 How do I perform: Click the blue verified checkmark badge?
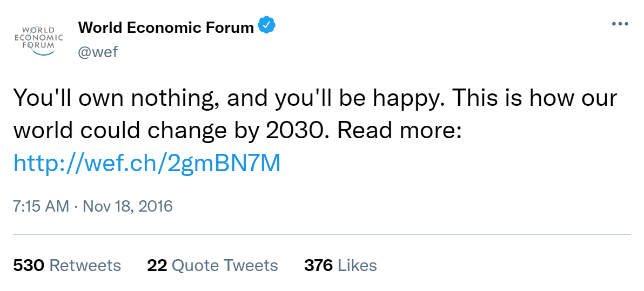coord(268,26)
